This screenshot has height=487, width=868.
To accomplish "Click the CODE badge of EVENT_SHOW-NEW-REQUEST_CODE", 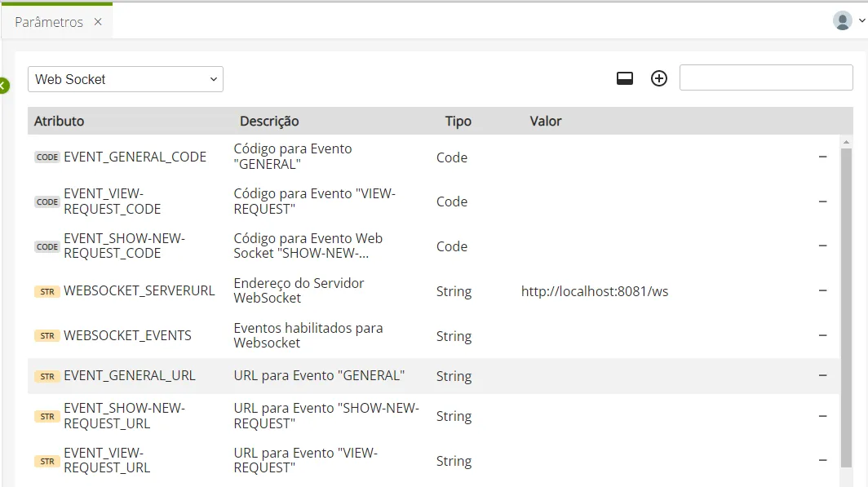I will (x=47, y=246).
